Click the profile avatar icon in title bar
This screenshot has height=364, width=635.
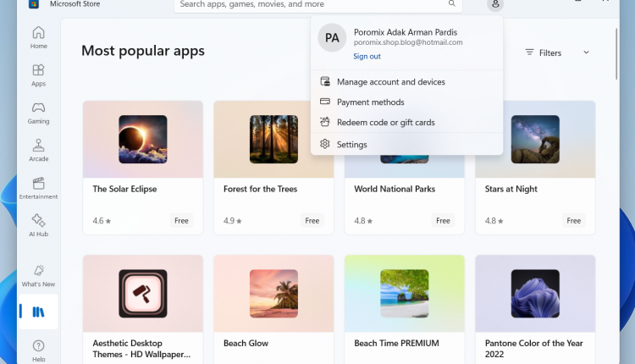[x=495, y=4]
